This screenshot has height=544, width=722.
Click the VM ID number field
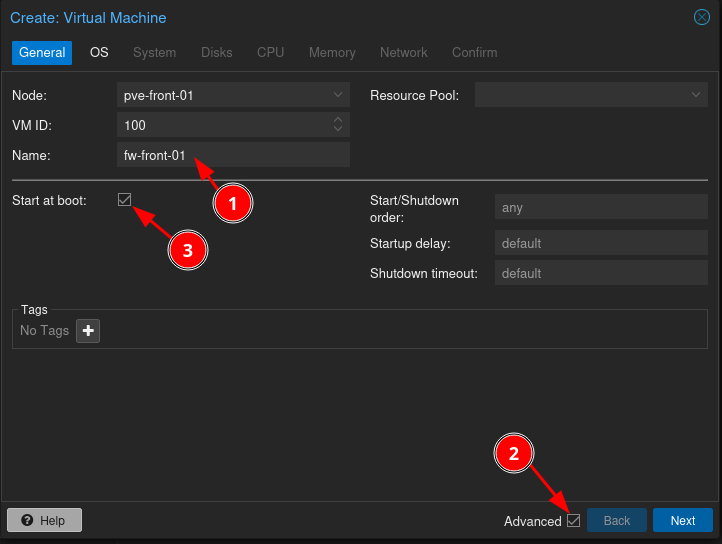click(x=220, y=125)
